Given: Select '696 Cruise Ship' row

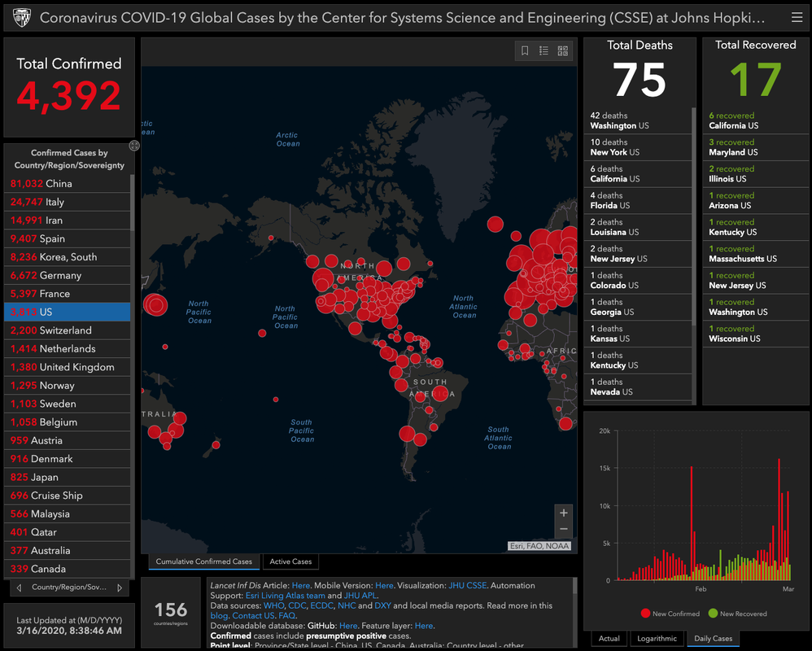Looking at the screenshot, I should pos(68,496).
